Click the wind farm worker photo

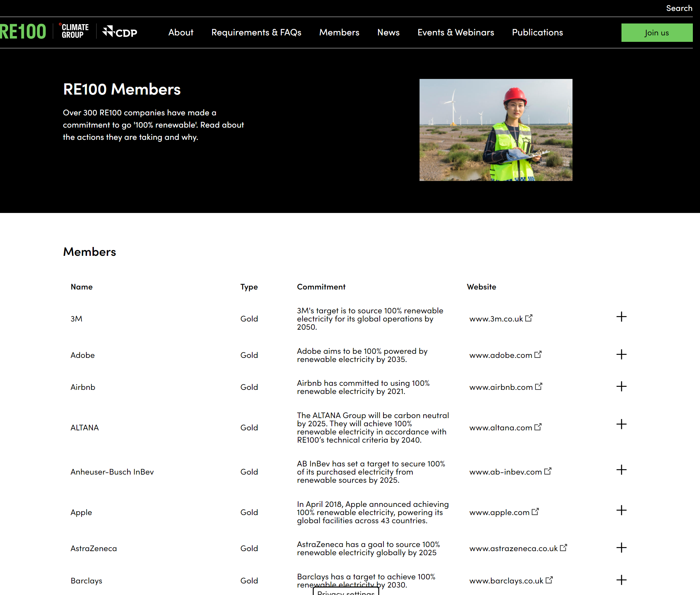495,130
